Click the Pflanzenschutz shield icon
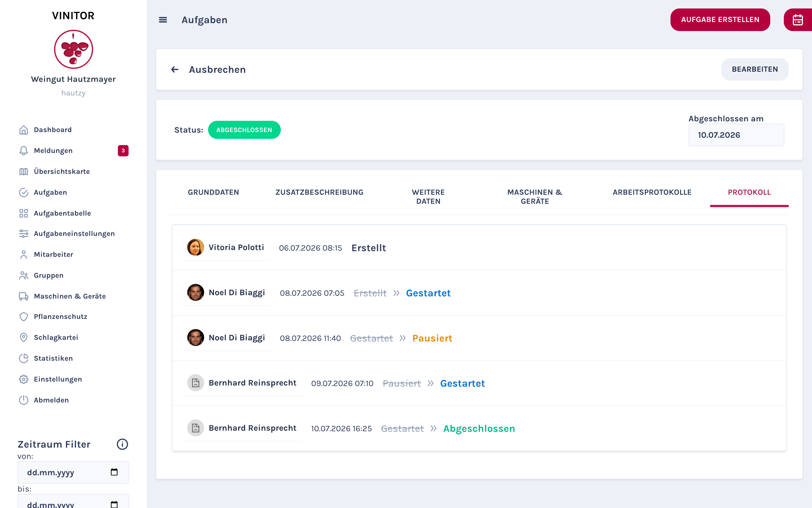Viewport: 812px width, 508px height. 23,316
